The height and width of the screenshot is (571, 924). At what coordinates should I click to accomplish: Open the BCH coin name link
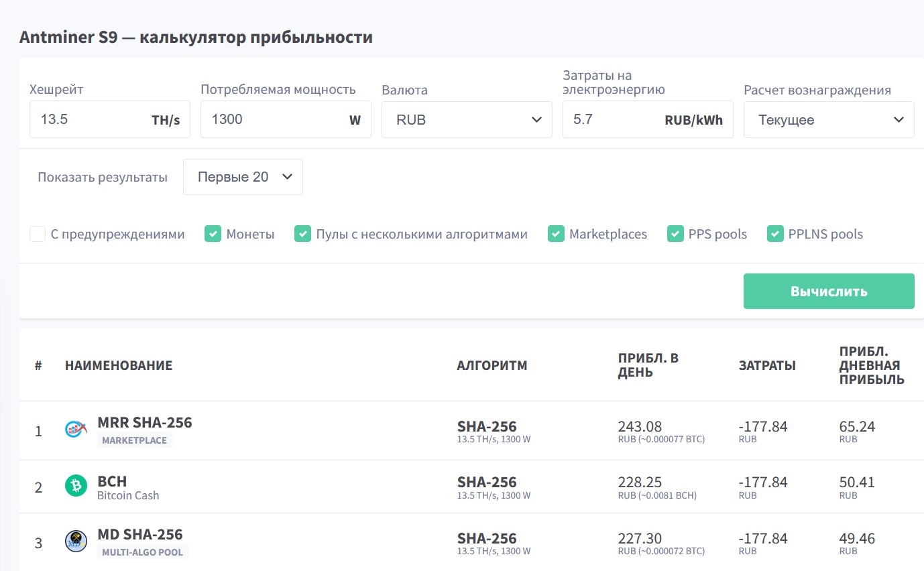coord(112,481)
